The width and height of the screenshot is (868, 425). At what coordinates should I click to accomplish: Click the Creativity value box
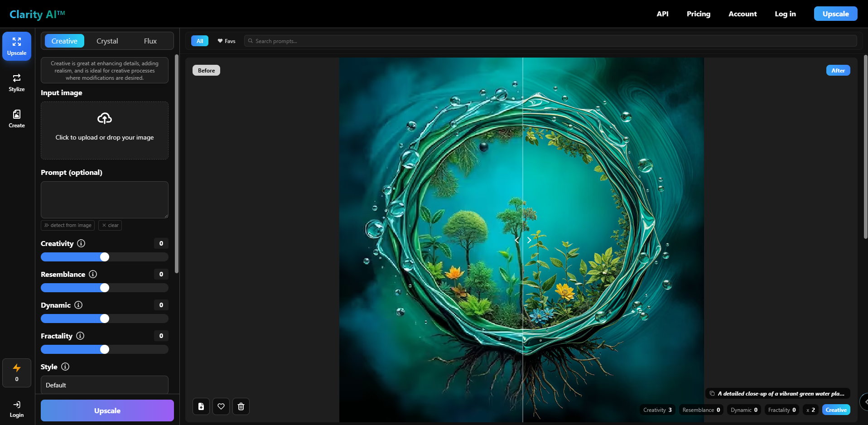(161, 243)
